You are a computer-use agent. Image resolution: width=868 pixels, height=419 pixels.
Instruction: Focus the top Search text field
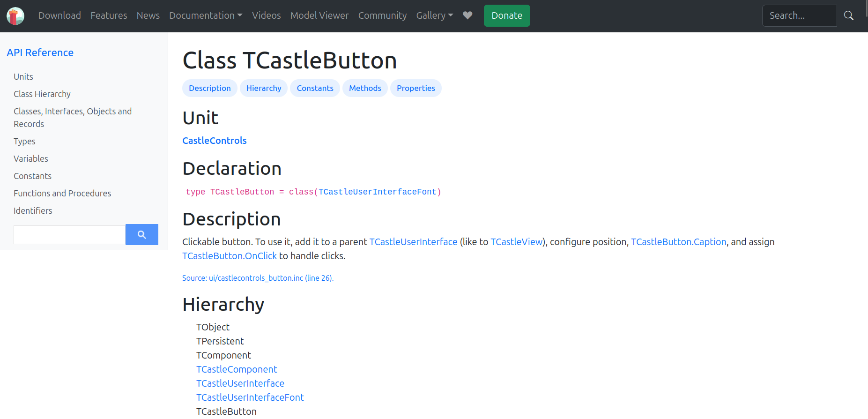799,15
